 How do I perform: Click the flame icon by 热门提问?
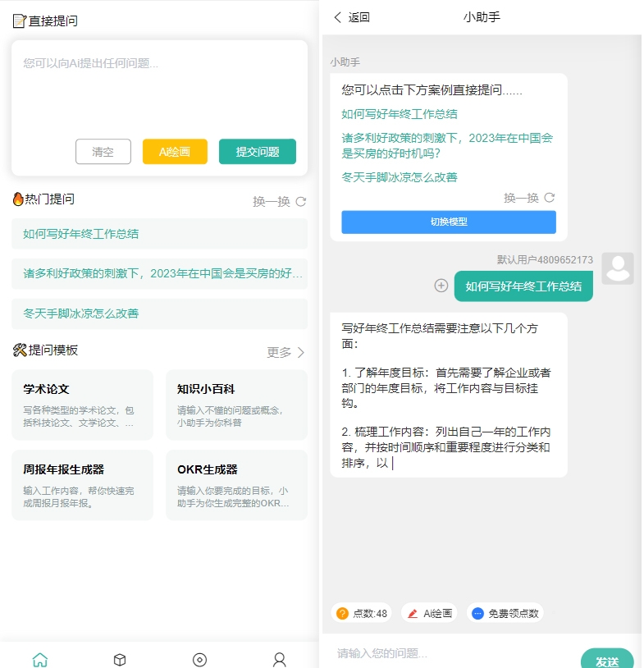(x=18, y=199)
